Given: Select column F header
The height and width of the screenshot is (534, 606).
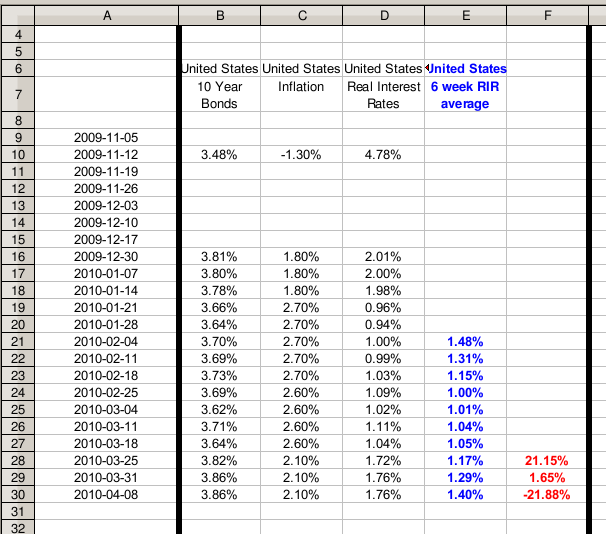Looking at the screenshot, I should 547,15.
